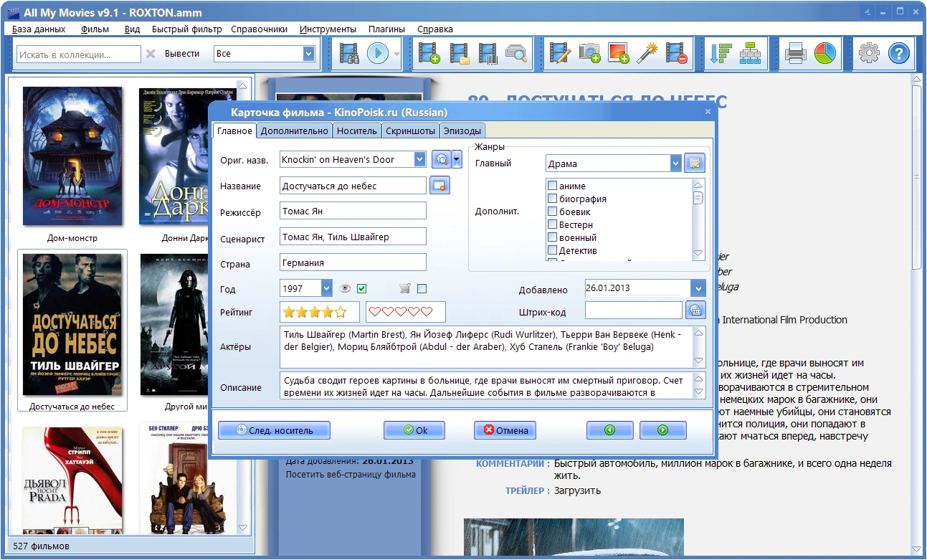Open the statistics pie chart icon
This screenshot has width=927, height=560.
coord(825,53)
